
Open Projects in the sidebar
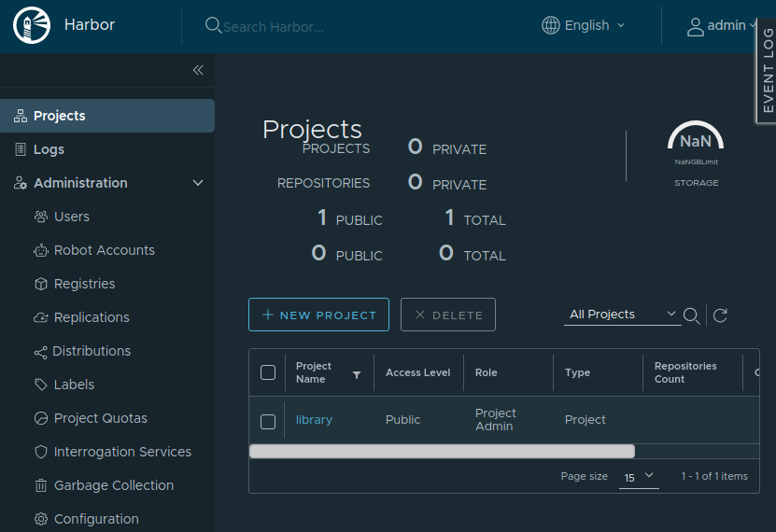tap(107, 116)
